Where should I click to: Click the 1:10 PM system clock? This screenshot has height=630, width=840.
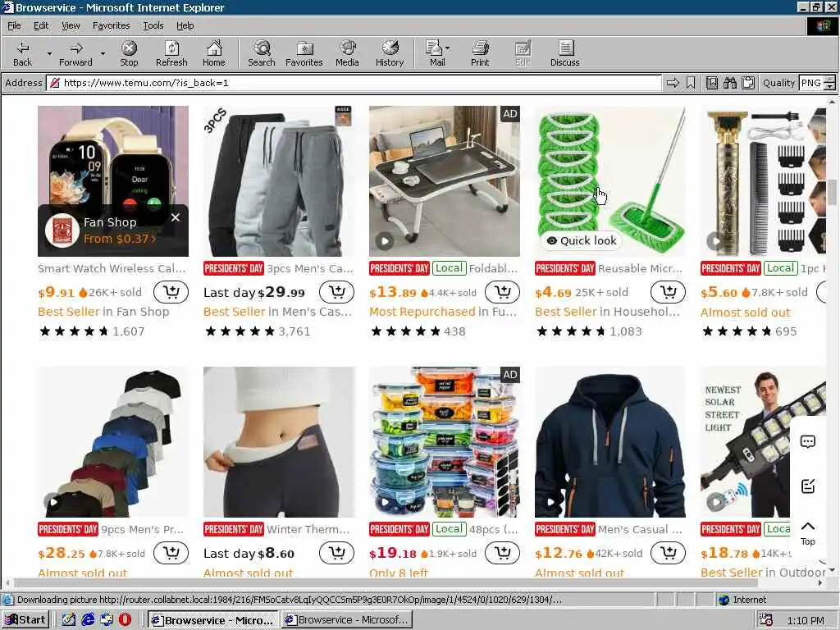[x=806, y=620]
